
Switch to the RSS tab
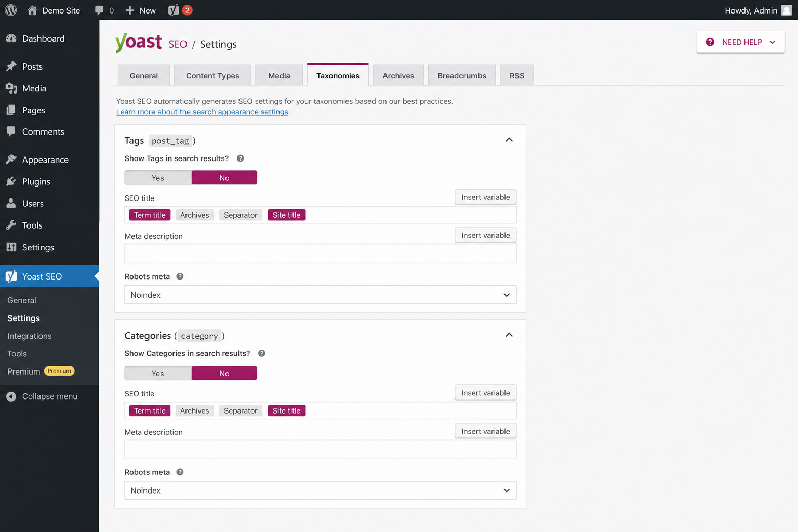(x=517, y=75)
